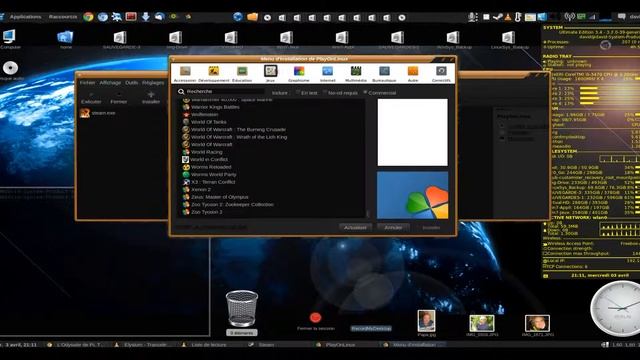Click the Actualiser button
The height and width of the screenshot is (360, 640).
pos(355,227)
